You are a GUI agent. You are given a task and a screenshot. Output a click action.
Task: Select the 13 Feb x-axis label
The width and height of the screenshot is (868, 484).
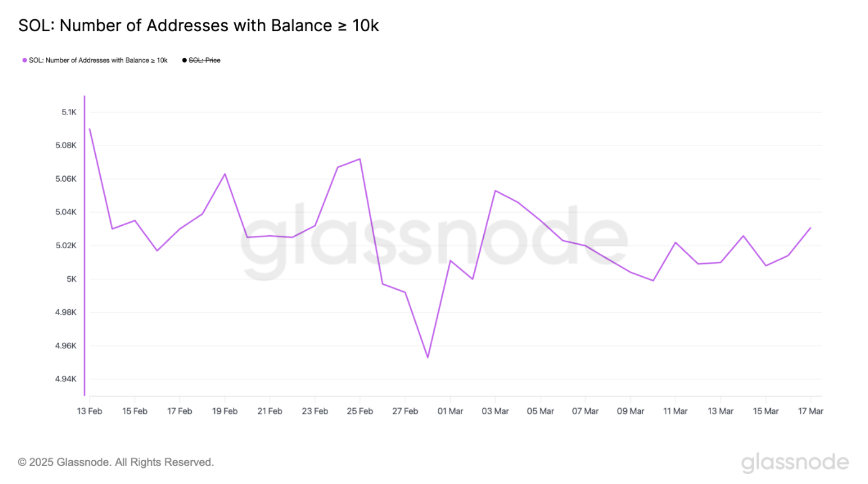(x=90, y=411)
